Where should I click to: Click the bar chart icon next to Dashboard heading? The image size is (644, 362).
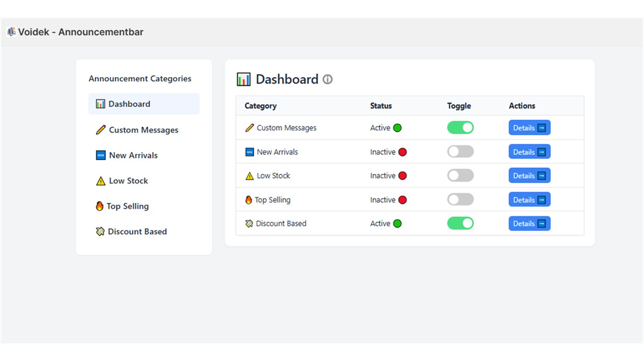pyautogui.click(x=243, y=79)
